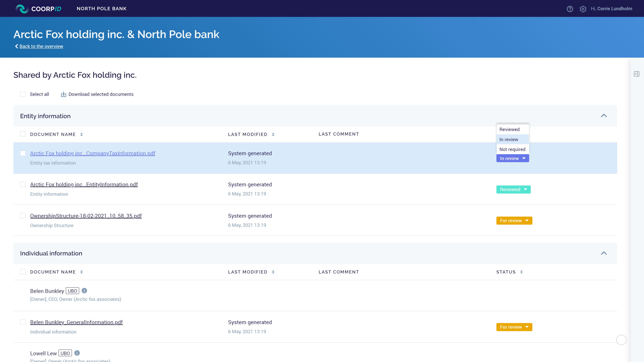
Task: Click Last Comment header in Entity table
Action: click(339, 134)
